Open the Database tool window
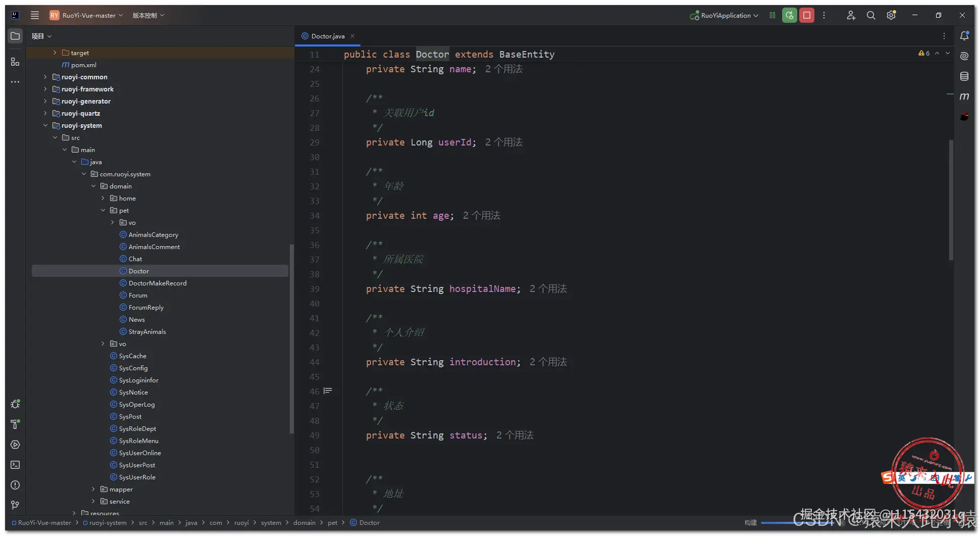 [x=964, y=76]
